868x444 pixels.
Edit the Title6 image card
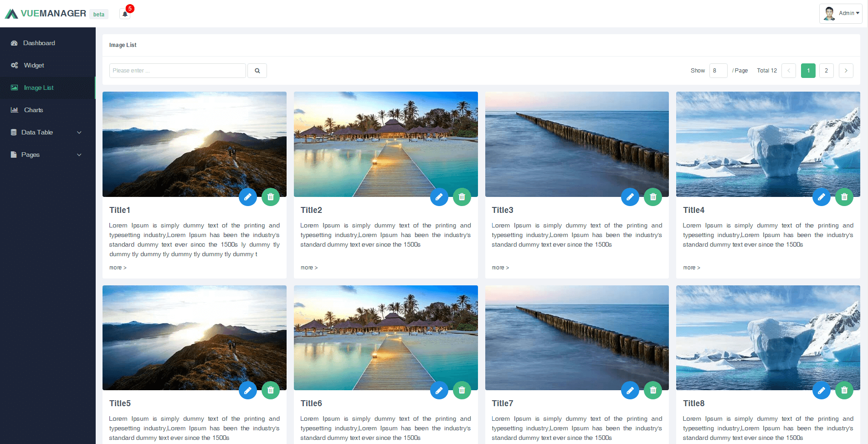click(439, 390)
